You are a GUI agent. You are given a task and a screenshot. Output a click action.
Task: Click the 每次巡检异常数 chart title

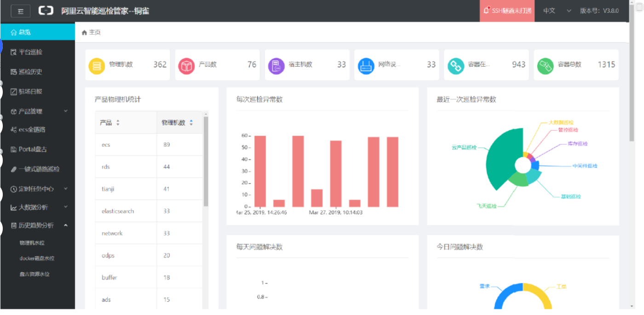point(259,99)
